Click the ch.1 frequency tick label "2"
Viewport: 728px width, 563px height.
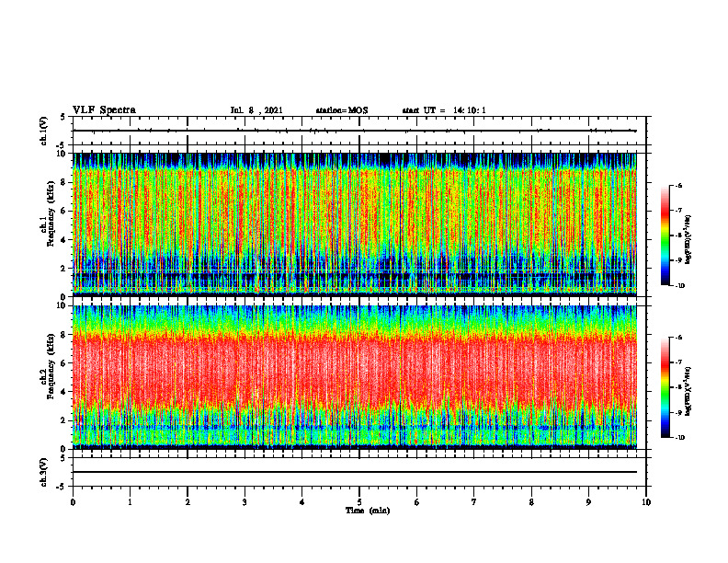(x=64, y=268)
